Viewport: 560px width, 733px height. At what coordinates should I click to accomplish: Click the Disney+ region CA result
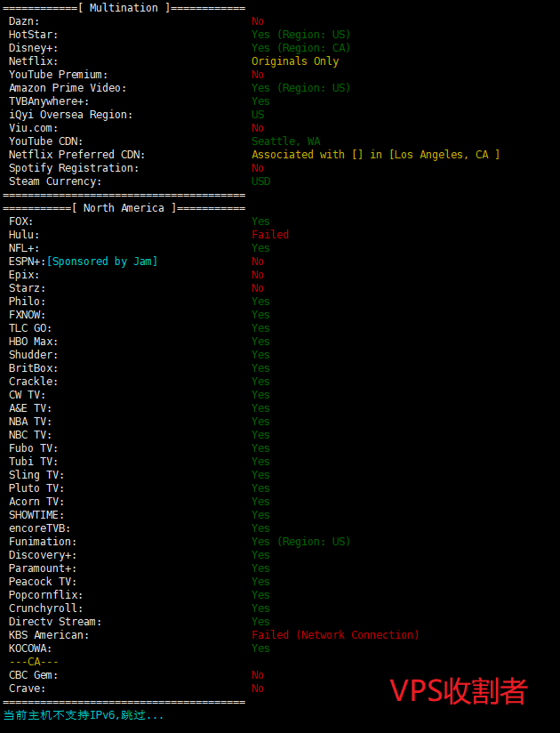[300, 48]
